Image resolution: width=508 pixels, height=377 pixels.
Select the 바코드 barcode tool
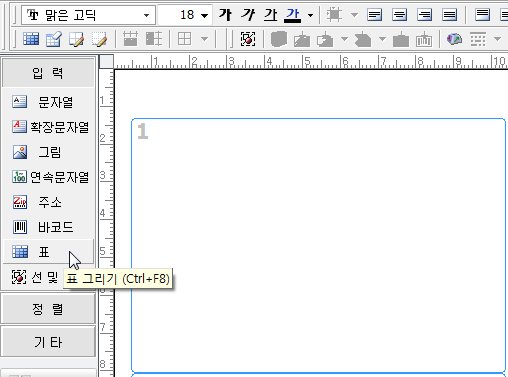[48, 227]
